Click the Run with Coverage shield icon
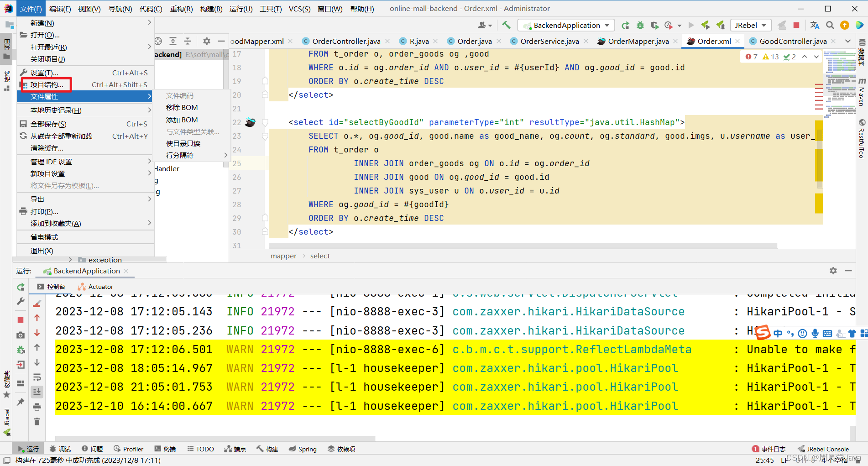Viewport: 868px width, 466px height. click(x=654, y=26)
